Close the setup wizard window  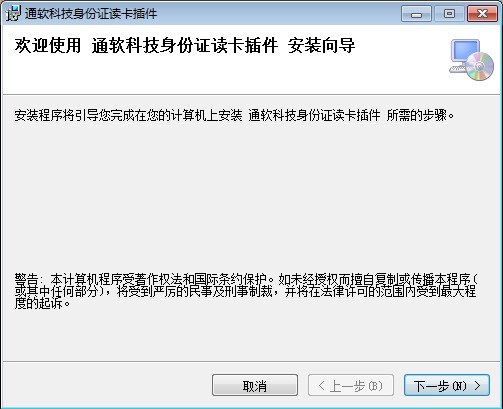pos(482,14)
